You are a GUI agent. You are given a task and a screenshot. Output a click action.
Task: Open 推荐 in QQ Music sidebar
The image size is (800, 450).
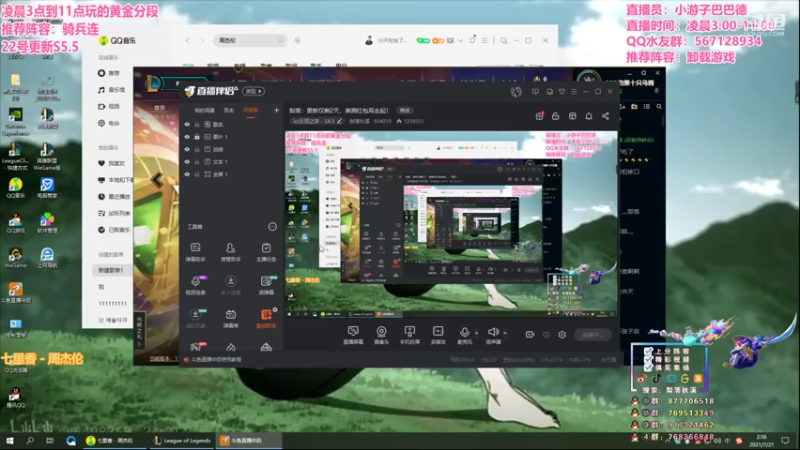click(x=109, y=73)
